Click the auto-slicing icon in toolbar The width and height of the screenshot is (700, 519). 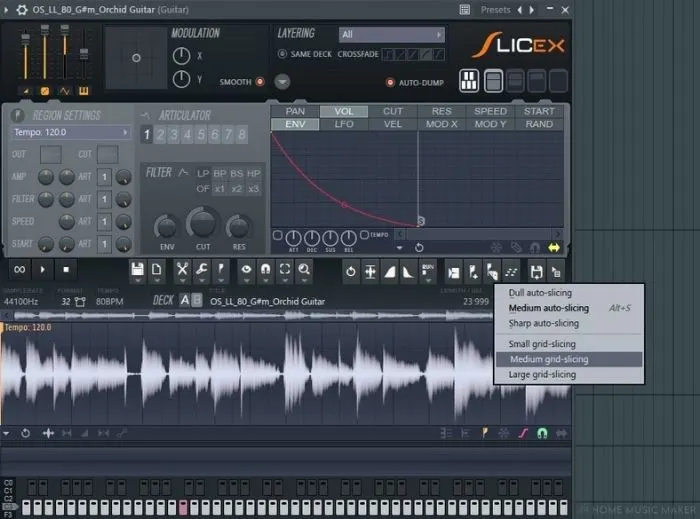(492, 272)
